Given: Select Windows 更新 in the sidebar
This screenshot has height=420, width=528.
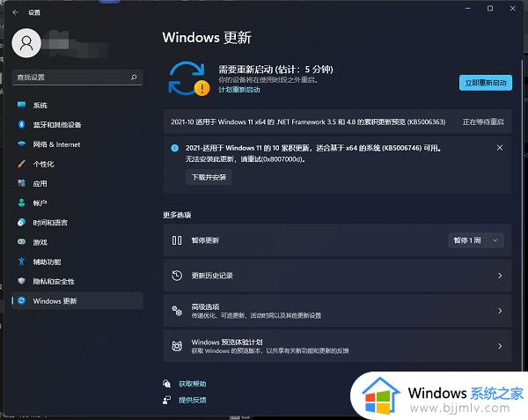Looking at the screenshot, I should tap(77, 300).
